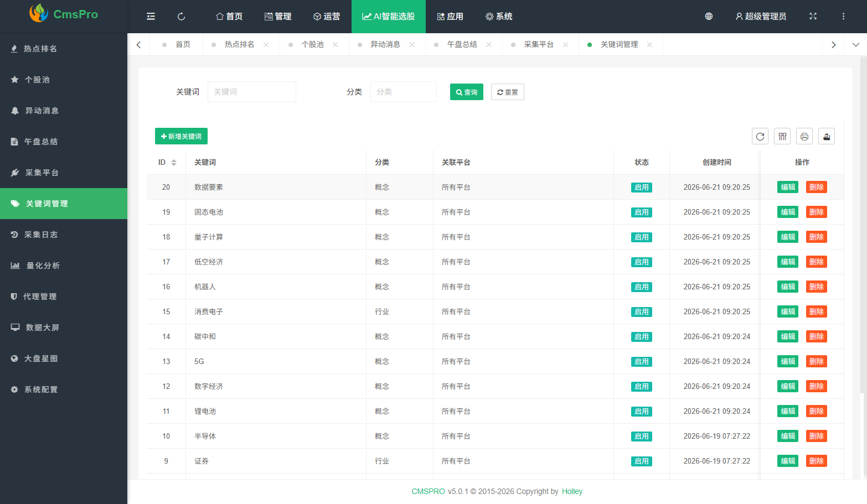The width and height of the screenshot is (867, 504).
Task: Sort the table by ID column
Action: click(x=174, y=163)
